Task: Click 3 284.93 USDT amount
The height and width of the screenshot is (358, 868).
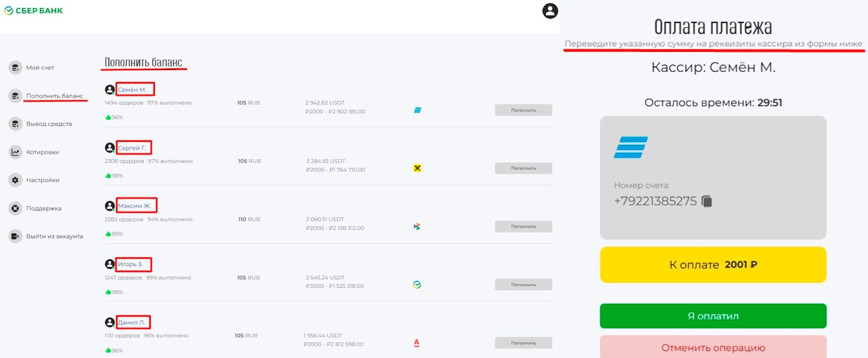Action: (x=325, y=161)
